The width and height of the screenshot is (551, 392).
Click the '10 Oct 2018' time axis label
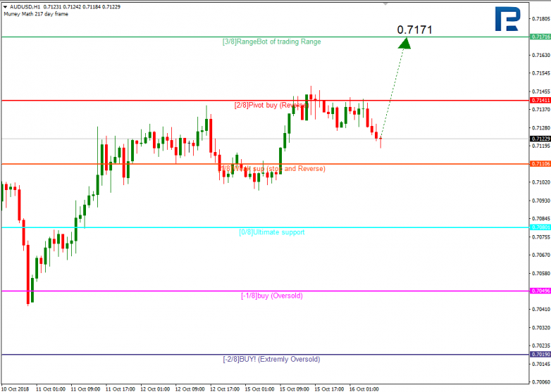tap(16, 389)
